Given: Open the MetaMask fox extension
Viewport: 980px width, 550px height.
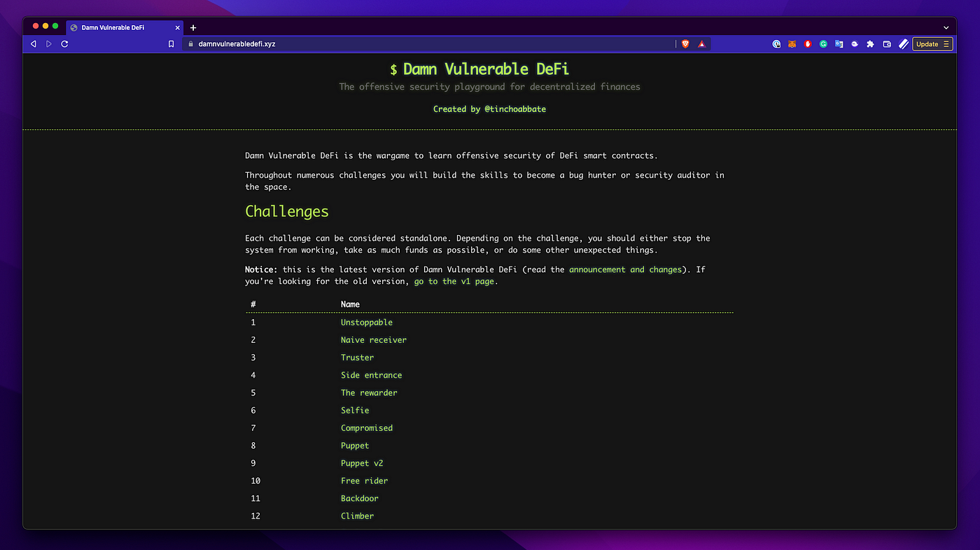Looking at the screenshot, I should [x=792, y=44].
